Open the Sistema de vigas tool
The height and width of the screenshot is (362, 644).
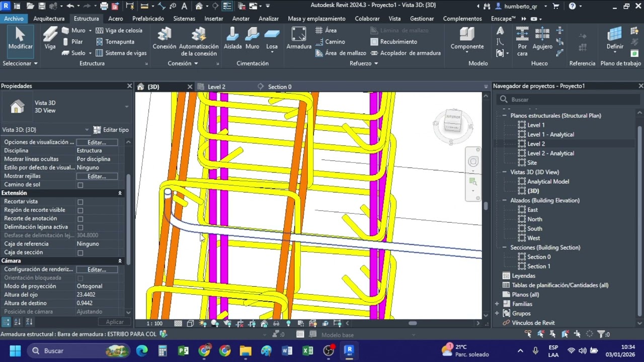tap(121, 53)
